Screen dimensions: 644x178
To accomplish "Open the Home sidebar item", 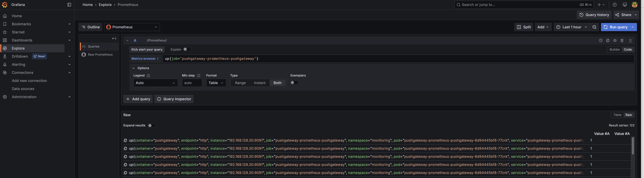I will [x=17, y=16].
